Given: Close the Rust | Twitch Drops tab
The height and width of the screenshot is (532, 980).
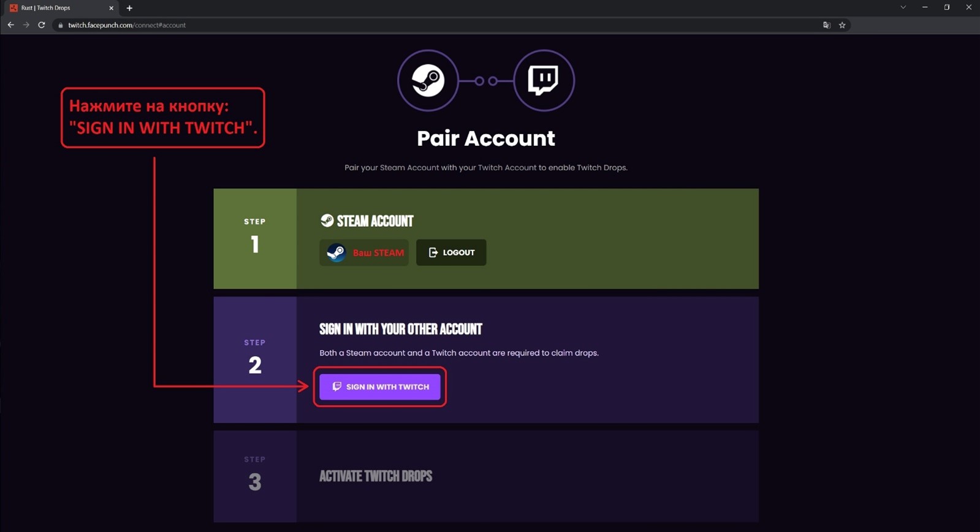Looking at the screenshot, I should click(112, 8).
